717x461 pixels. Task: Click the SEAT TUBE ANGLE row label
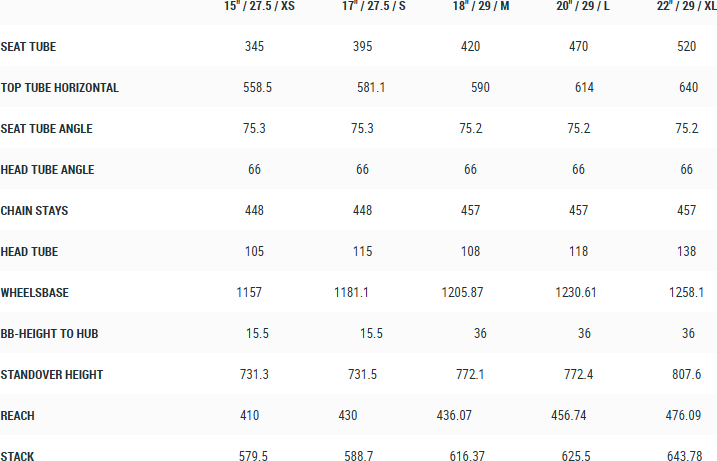pyautogui.click(x=47, y=129)
